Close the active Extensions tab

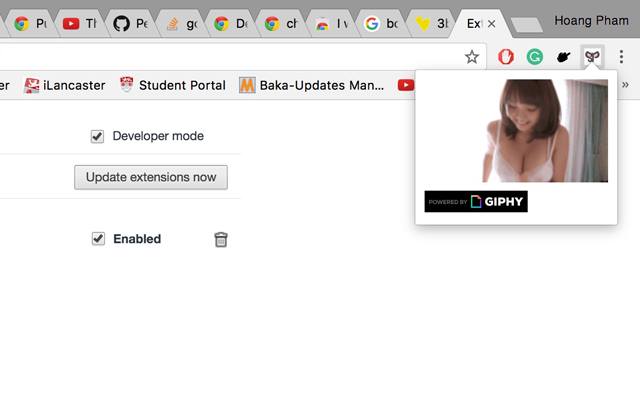492,24
